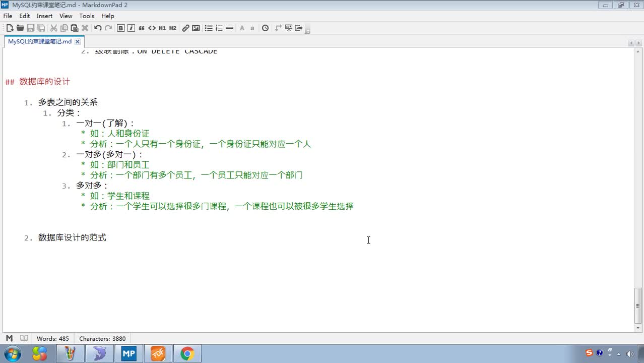Place cursor in heading 数据库的设计
Image resolution: width=644 pixels, height=363 pixels.
[45, 82]
